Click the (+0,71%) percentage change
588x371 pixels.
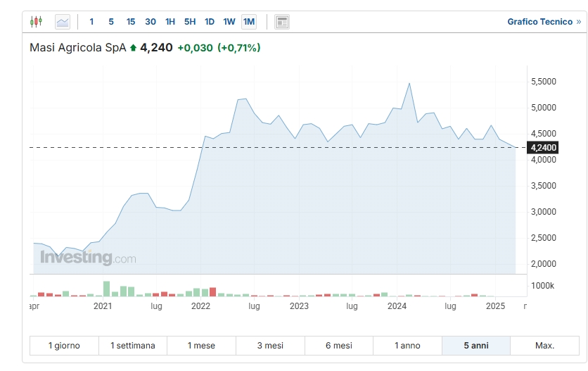(239, 48)
